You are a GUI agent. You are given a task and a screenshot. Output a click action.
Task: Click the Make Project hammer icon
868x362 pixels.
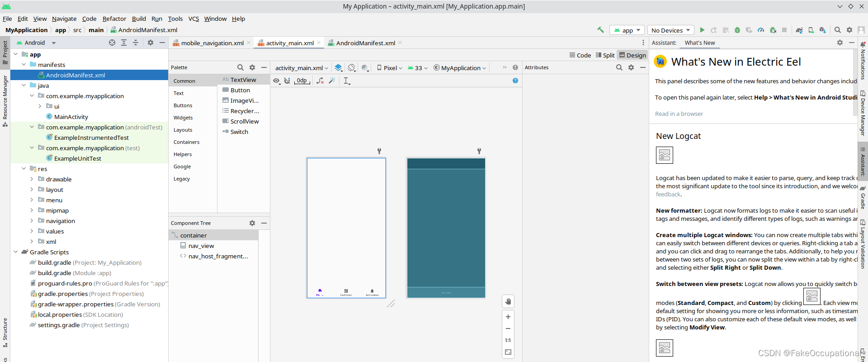point(600,30)
